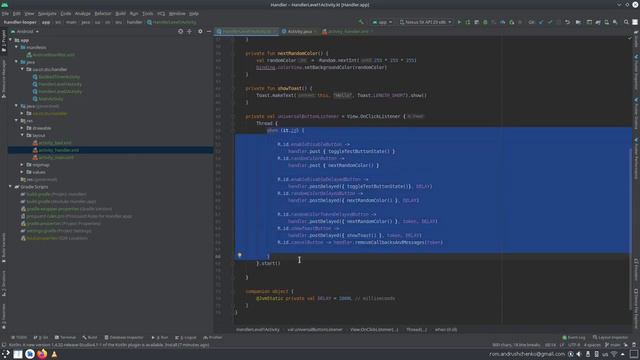Screen dimensions: 640x360
Task: Click the VLC cone icon in taskbar
Action: click(x=54, y=354)
